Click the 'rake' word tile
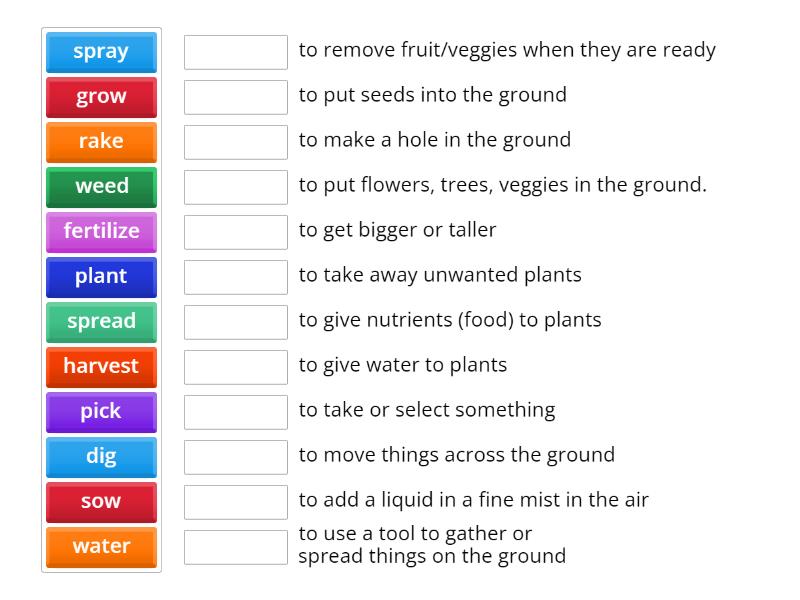This screenshot has width=800, height=600. click(x=100, y=142)
